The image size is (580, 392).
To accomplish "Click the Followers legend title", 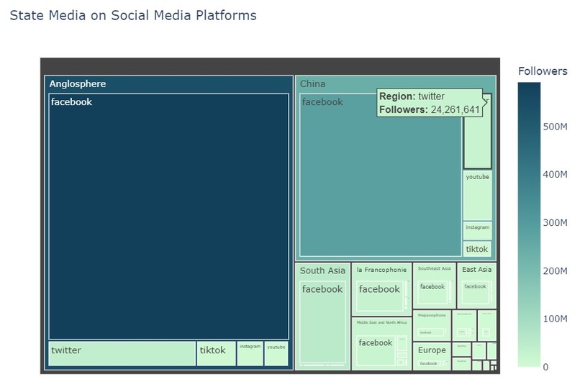I will point(543,71).
